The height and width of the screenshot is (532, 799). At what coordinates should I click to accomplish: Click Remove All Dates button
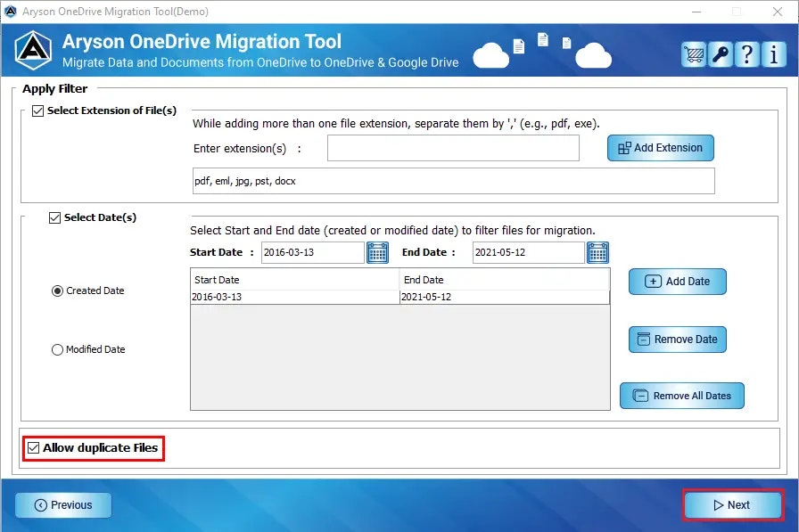coord(682,396)
